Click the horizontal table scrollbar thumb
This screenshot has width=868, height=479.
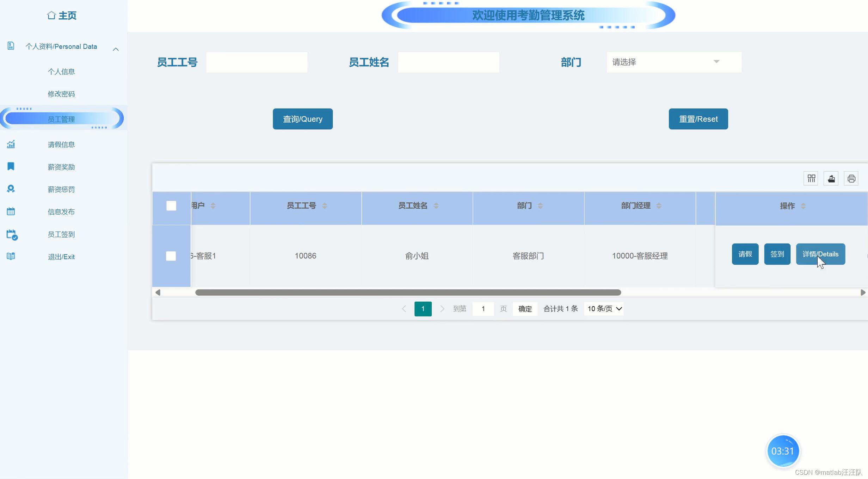pos(408,293)
